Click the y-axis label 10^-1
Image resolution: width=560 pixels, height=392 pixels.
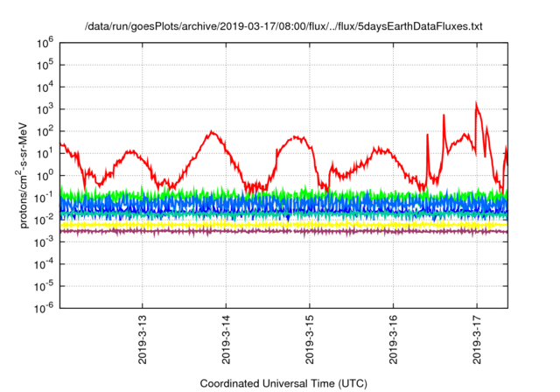[x=45, y=198]
